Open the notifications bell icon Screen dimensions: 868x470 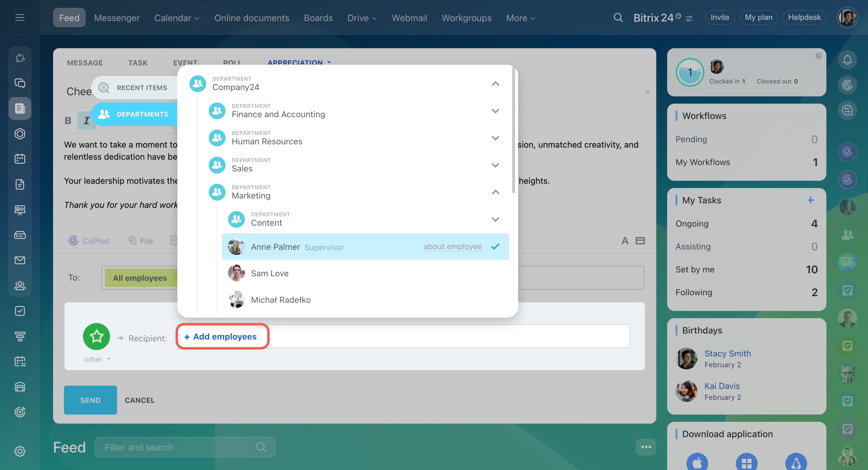click(x=847, y=60)
